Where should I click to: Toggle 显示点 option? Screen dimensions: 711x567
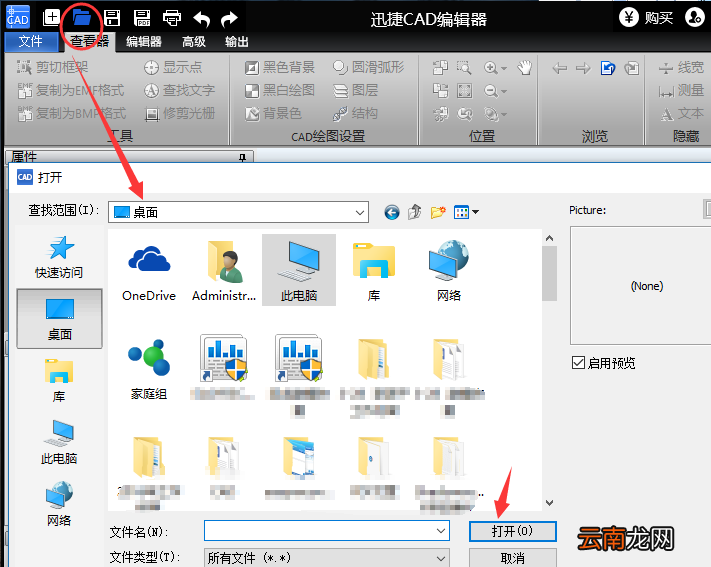click(172, 67)
